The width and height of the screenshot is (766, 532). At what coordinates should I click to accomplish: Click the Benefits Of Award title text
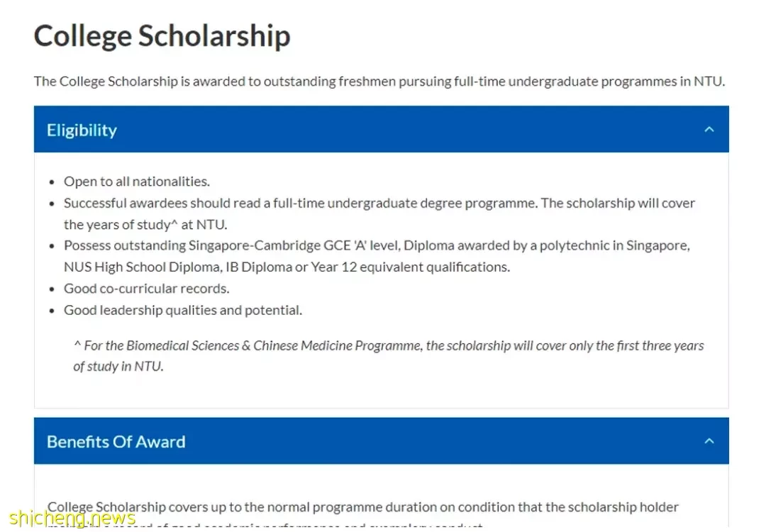116,442
